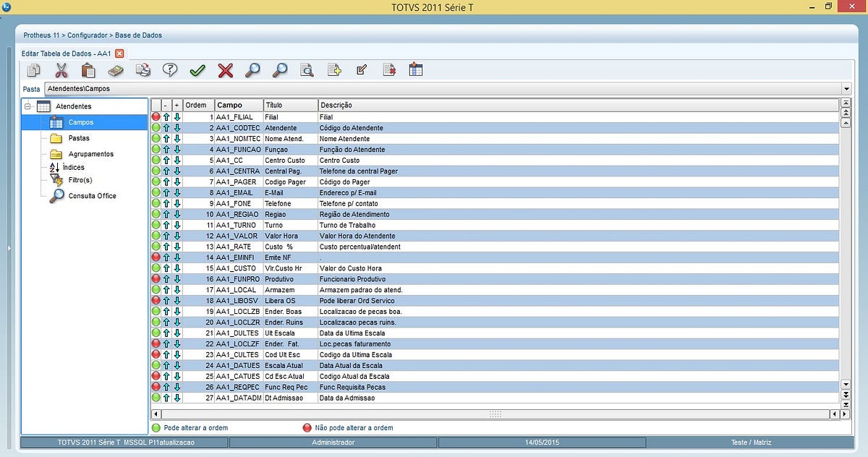Click the TOTVS application icon in title bar
Image resolution: width=868 pixels, height=457 pixels.
(7, 7)
